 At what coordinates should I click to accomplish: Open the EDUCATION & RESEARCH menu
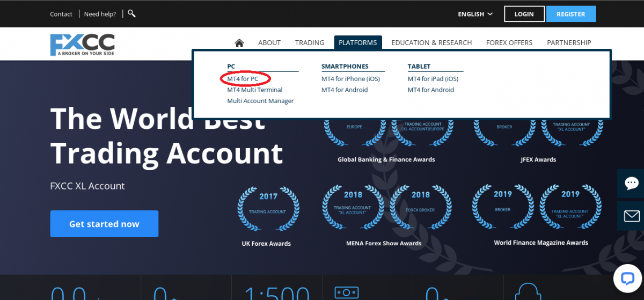(x=431, y=42)
